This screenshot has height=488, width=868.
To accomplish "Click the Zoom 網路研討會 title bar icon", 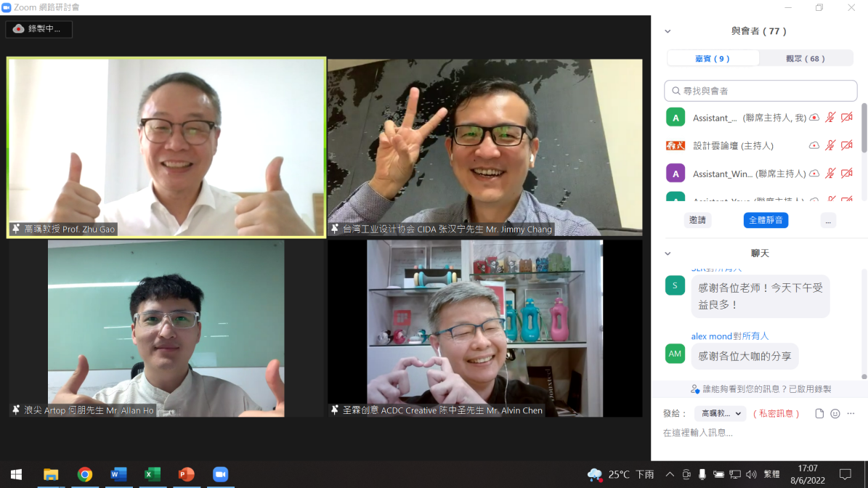I will click(7, 7).
